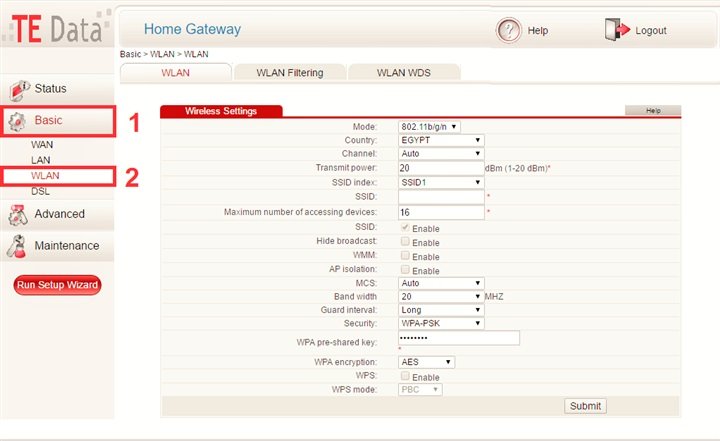Expand the Security WPA-PSK dropdown
This screenshot has height=441, width=720.
tap(440, 323)
